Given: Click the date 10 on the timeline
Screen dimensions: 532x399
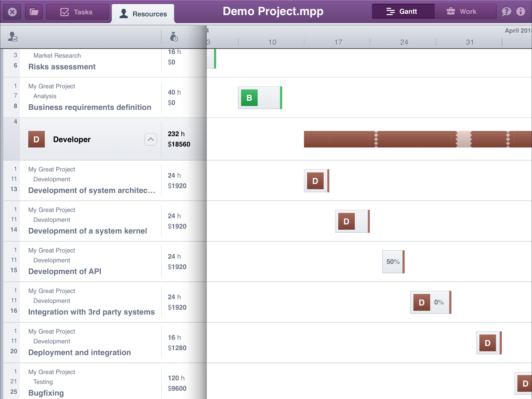Looking at the screenshot, I should (x=272, y=42).
